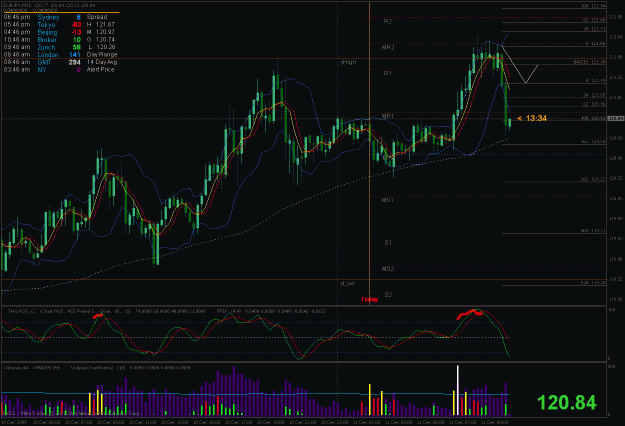The height and width of the screenshot is (426, 625).
Task: Click the Tokyo session label
Action: [x=46, y=25]
